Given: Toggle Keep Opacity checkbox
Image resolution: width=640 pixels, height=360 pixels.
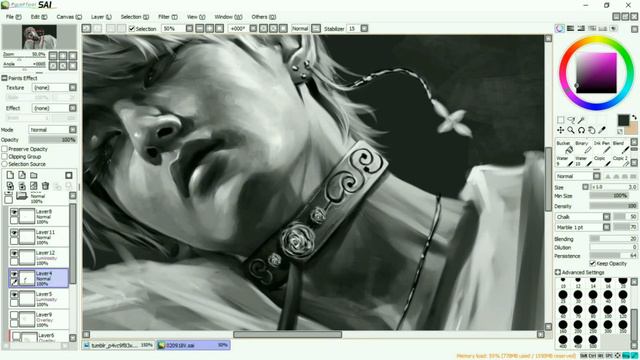Looking at the screenshot, I should pyautogui.click(x=592, y=263).
